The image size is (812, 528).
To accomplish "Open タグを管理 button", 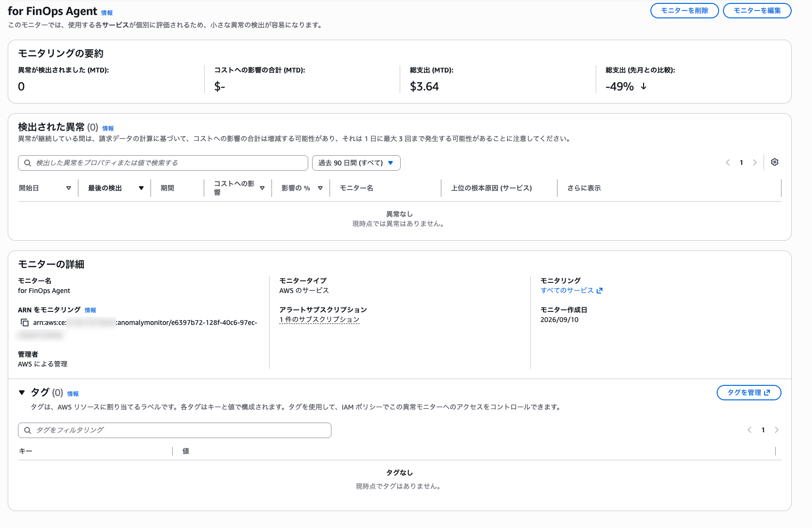I will tap(749, 393).
